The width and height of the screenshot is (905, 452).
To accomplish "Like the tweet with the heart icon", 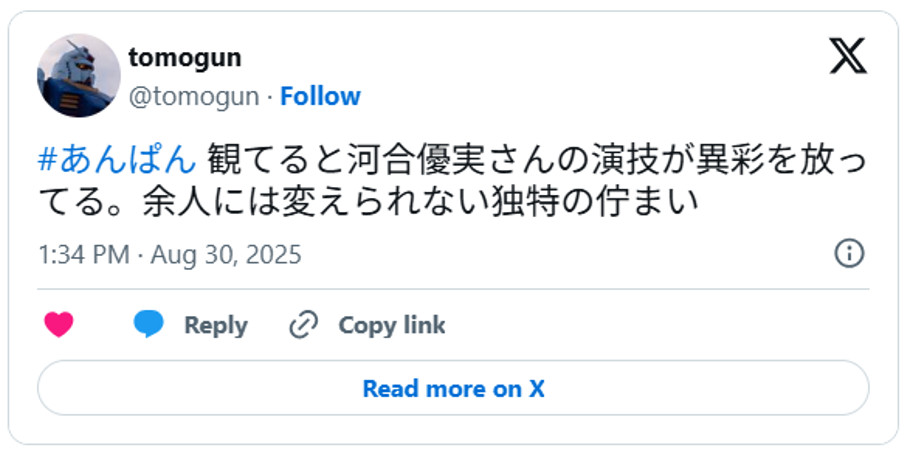I will [x=59, y=325].
